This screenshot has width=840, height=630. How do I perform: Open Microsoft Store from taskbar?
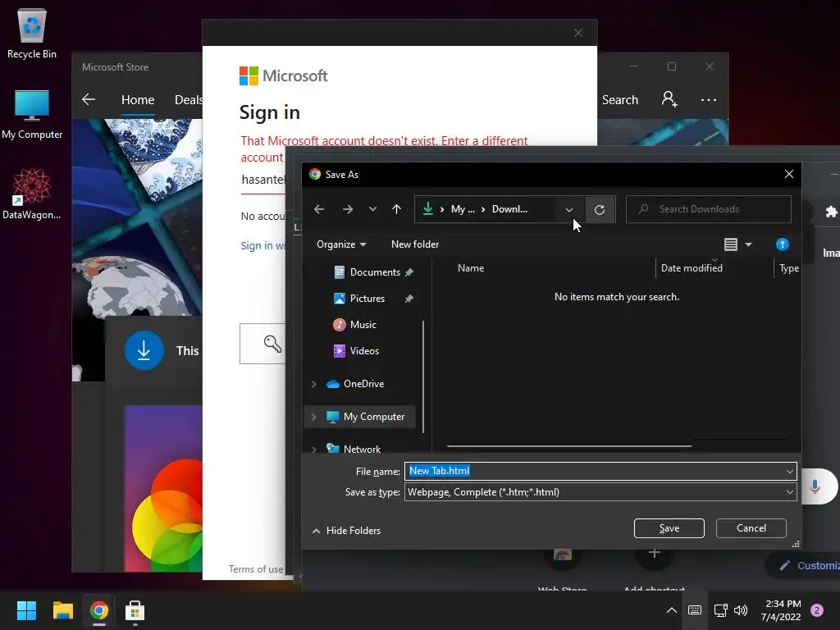pos(135,610)
